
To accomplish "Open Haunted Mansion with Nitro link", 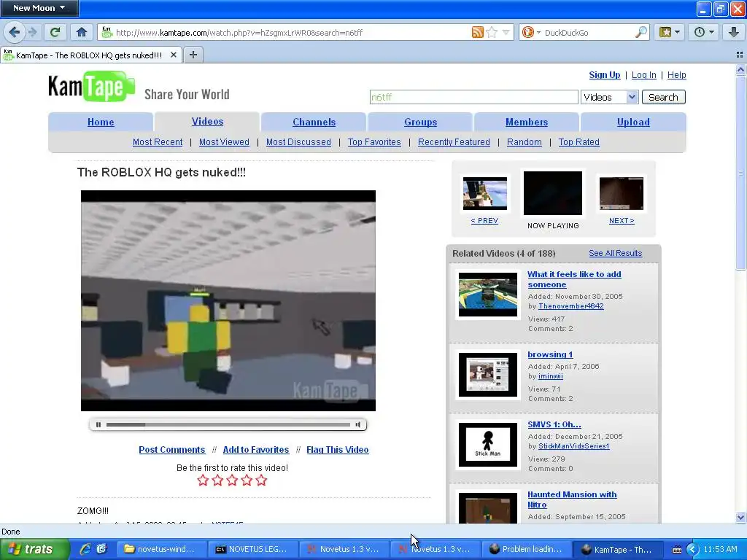I will click(572, 499).
